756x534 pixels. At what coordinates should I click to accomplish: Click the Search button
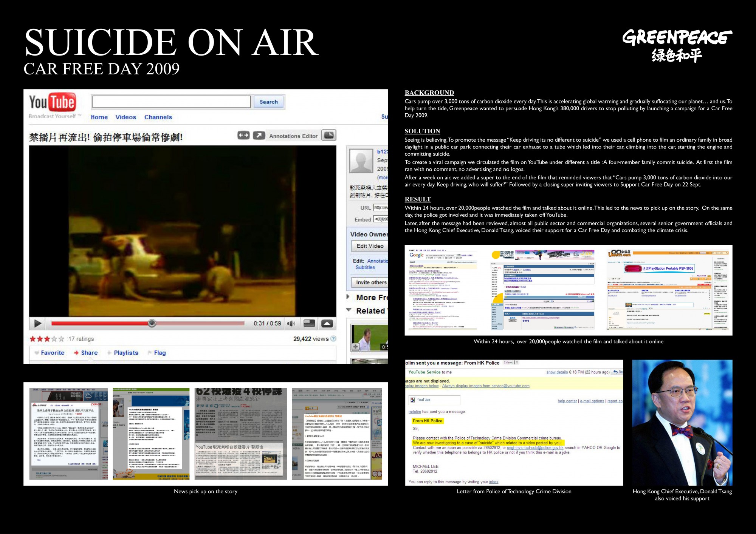click(x=269, y=102)
